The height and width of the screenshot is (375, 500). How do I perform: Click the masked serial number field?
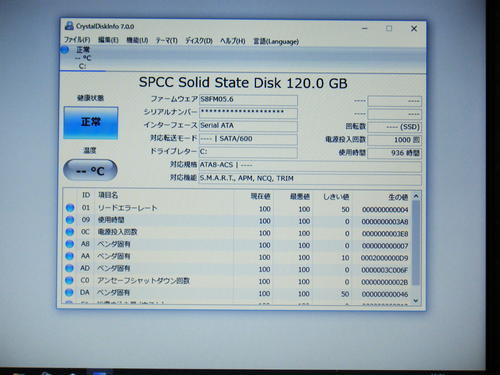click(x=248, y=113)
